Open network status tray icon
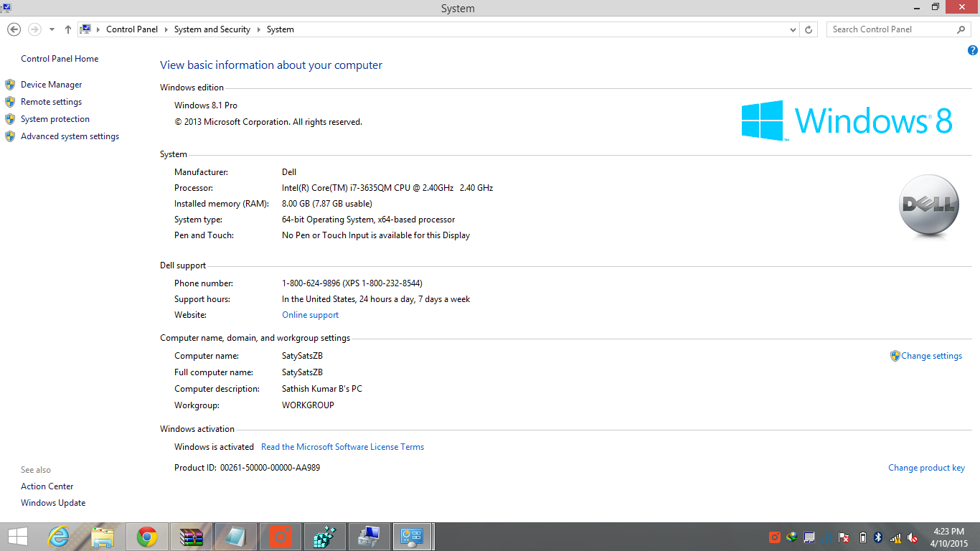 click(895, 537)
